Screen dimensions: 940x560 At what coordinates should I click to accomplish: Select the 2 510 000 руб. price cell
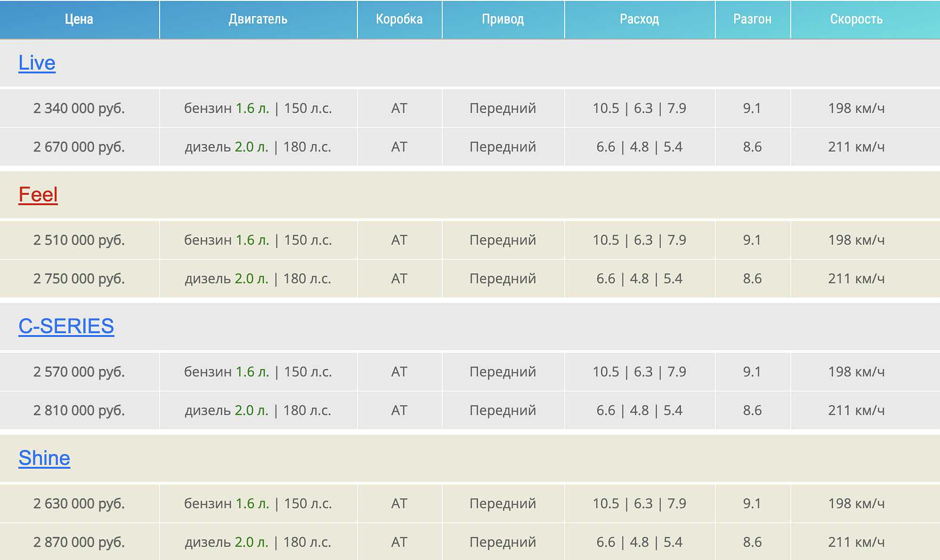click(x=79, y=240)
